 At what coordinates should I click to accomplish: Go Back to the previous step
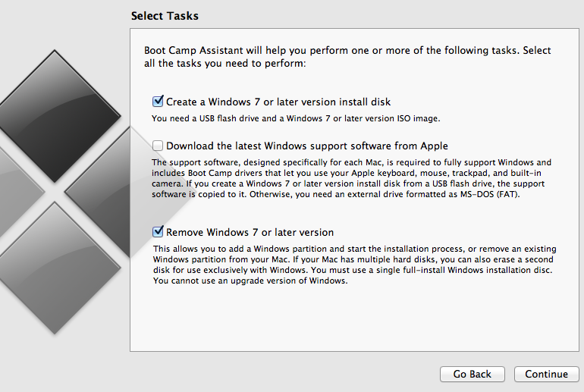coord(473,374)
